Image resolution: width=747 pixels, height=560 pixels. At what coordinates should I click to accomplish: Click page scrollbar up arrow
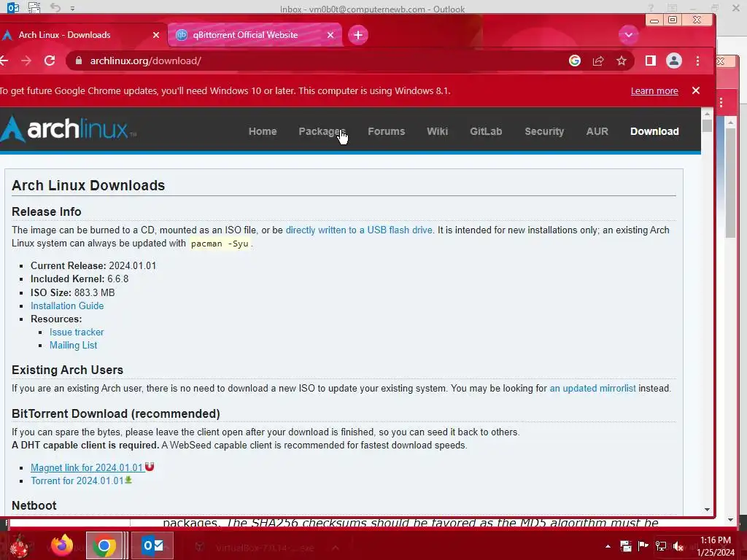[707, 114]
